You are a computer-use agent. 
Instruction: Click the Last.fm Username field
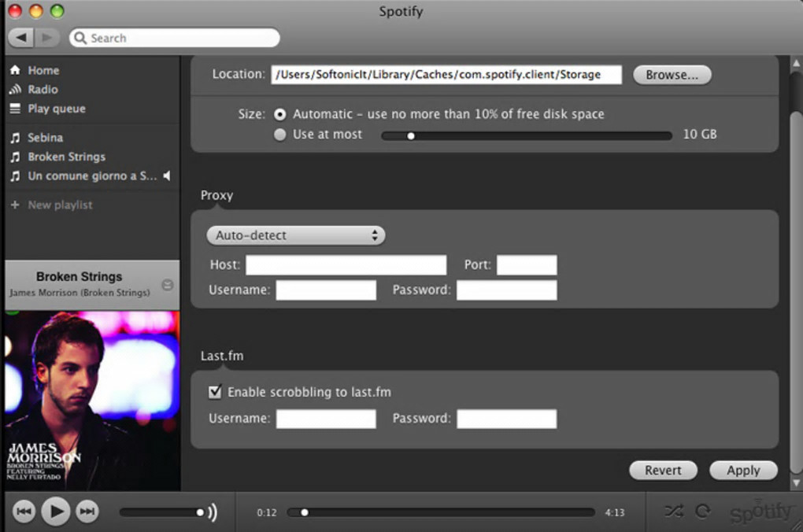(x=326, y=419)
